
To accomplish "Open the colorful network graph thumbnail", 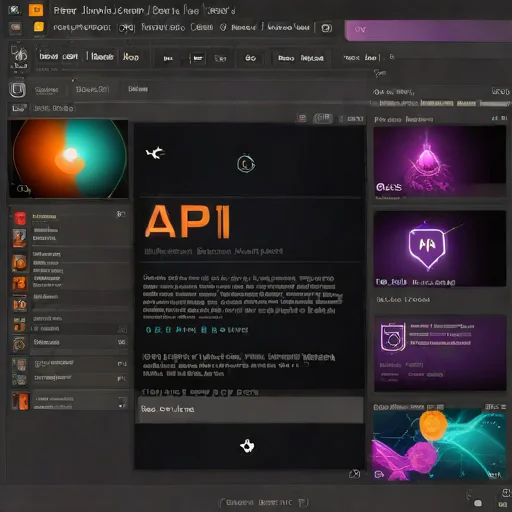I will [x=439, y=445].
